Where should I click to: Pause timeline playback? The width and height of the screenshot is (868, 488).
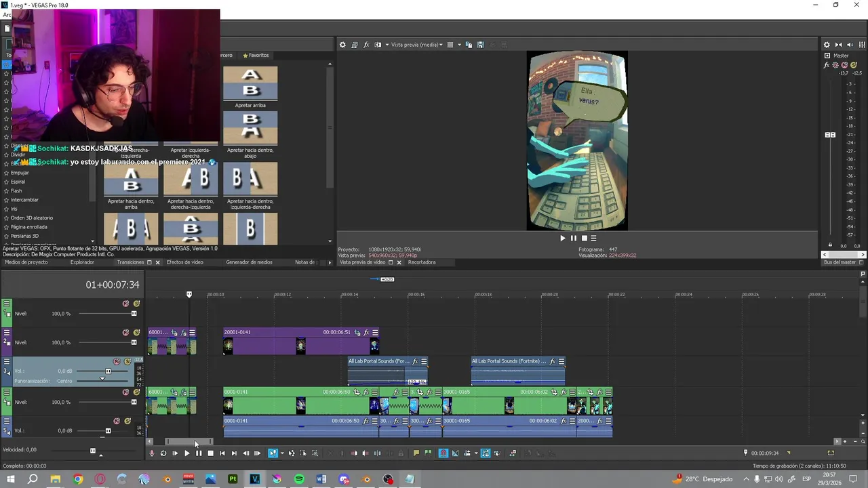(x=199, y=453)
